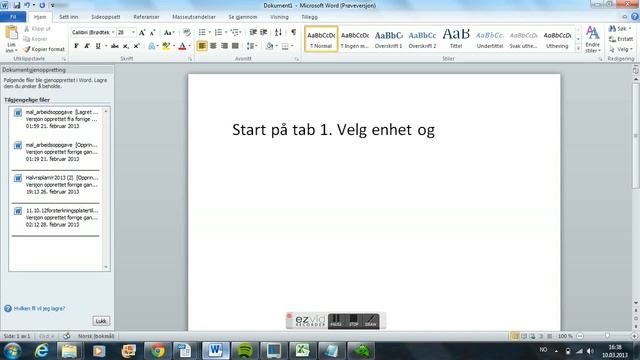Click Endre stiler icon

click(x=592, y=39)
